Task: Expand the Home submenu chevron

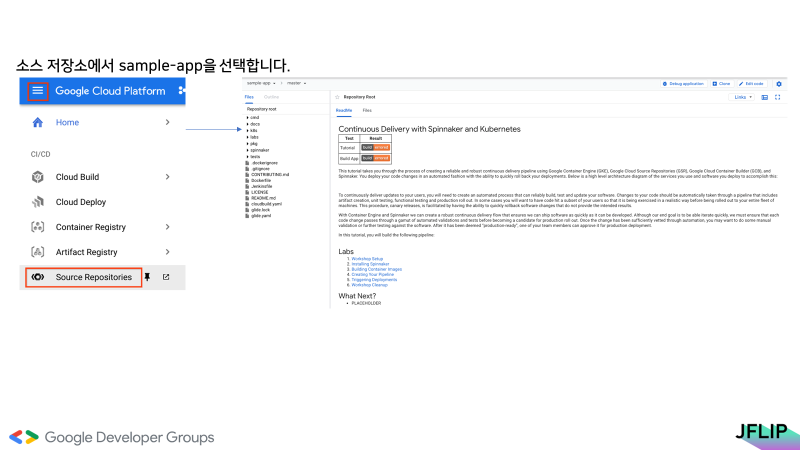Action: pos(167,122)
